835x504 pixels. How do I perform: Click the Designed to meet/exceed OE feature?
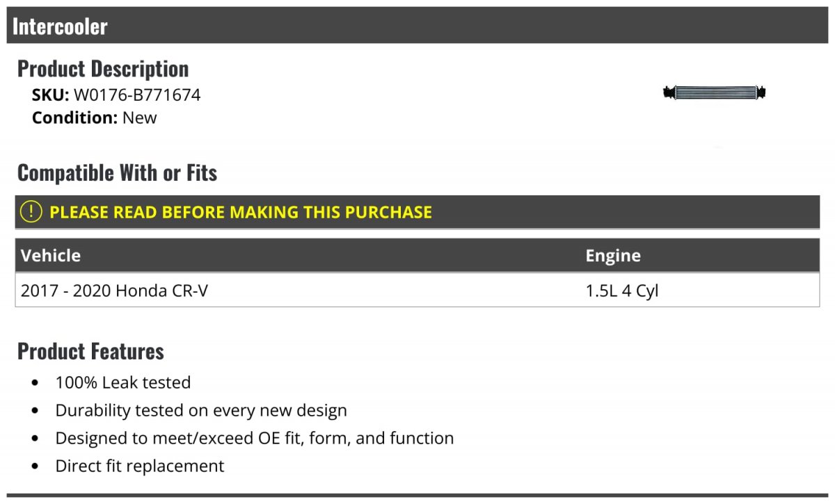pos(255,438)
